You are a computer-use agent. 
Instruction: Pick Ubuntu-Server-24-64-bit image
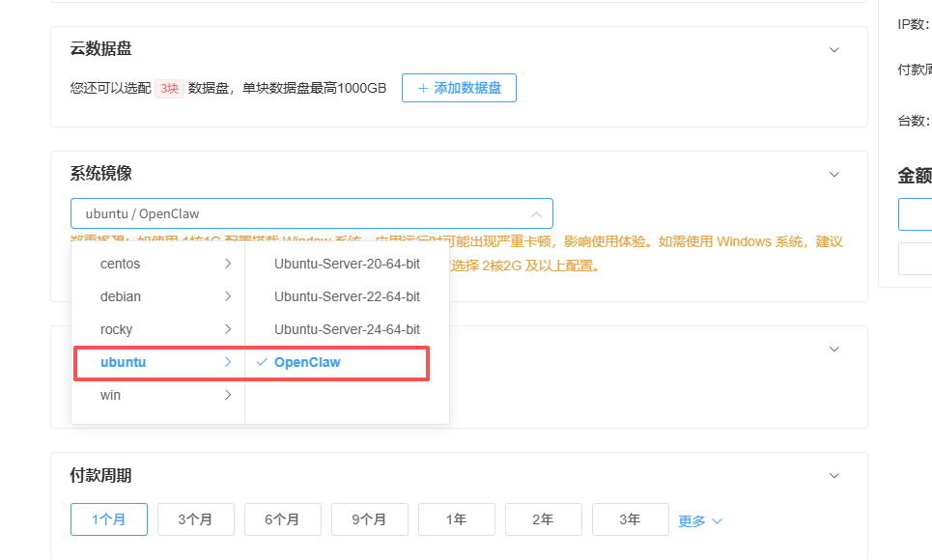pos(347,329)
